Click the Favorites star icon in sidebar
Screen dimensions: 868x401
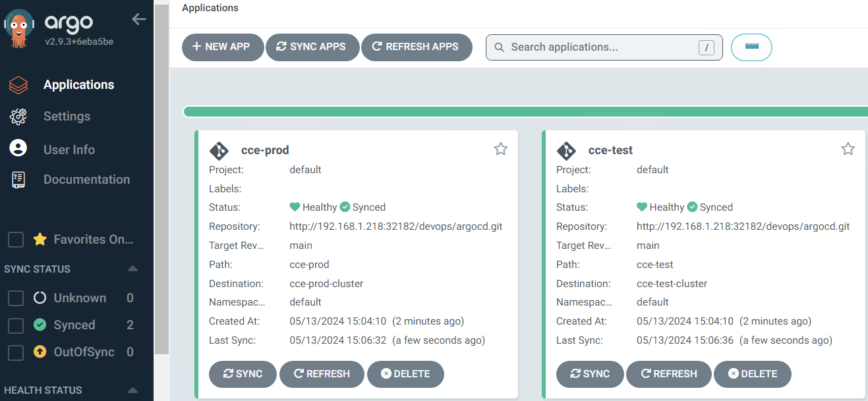pos(40,240)
